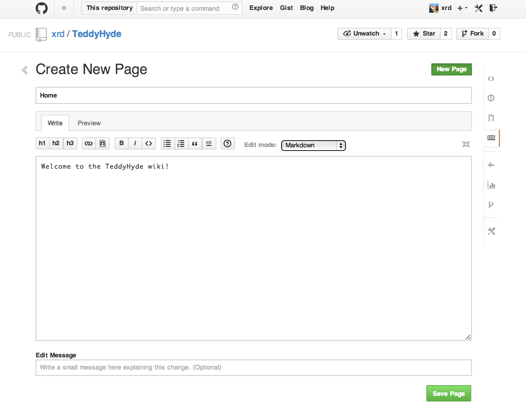The width and height of the screenshot is (526, 420).
Task: Open the formatting help icon
Action: [227, 143]
